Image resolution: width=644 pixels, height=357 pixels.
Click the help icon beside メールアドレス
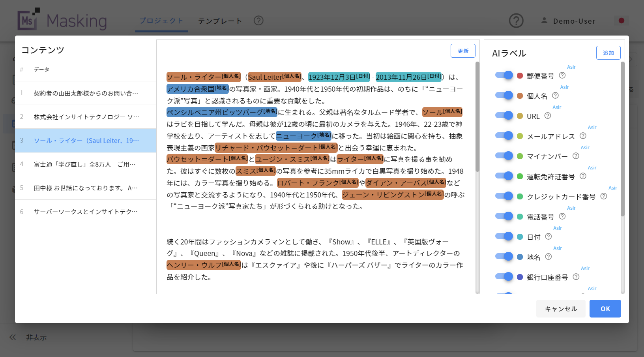(583, 136)
